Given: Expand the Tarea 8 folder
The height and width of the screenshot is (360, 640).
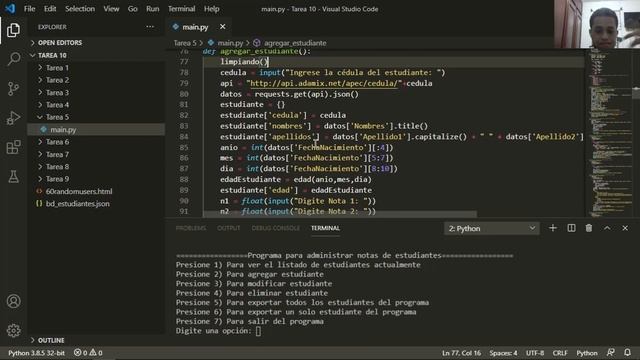Looking at the screenshot, I should pos(57,167).
